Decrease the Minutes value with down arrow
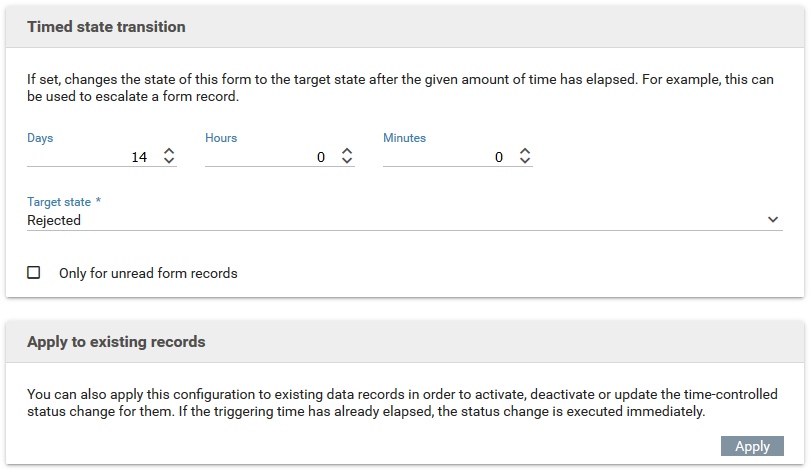This screenshot has width=810, height=471. tap(525, 162)
